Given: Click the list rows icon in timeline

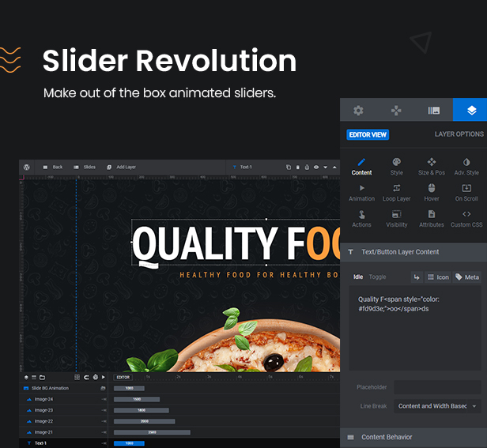Looking at the screenshot, I should [34, 377].
